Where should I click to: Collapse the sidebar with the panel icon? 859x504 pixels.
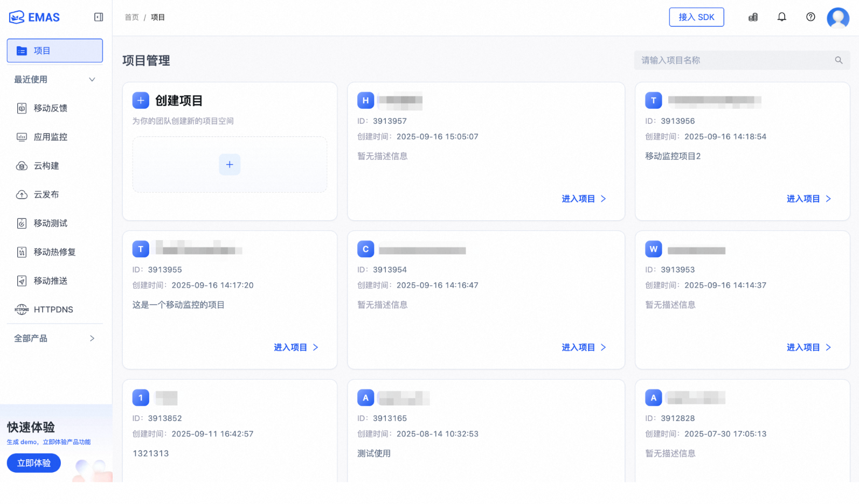point(99,17)
